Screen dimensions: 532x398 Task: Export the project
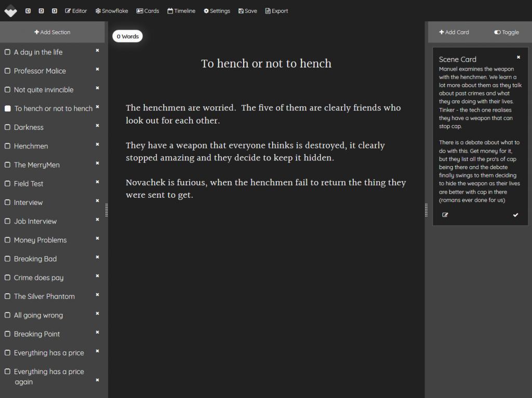(276, 11)
